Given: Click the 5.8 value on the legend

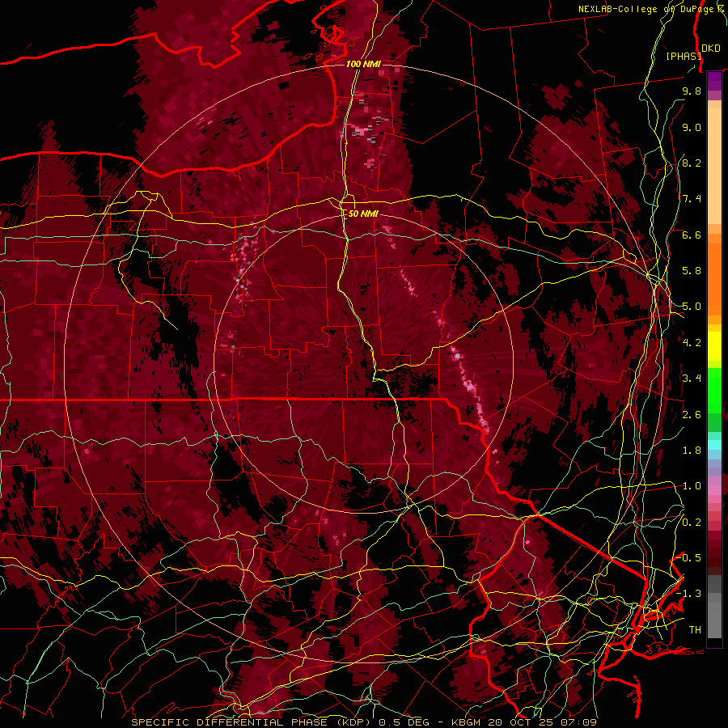Looking at the screenshot, I should tap(692, 271).
